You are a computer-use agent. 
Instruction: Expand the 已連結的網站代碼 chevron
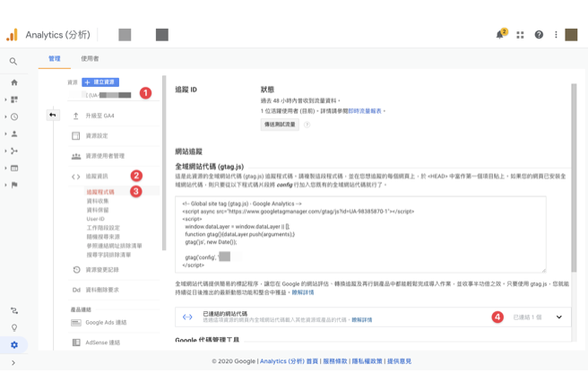[x=558, y=317]
